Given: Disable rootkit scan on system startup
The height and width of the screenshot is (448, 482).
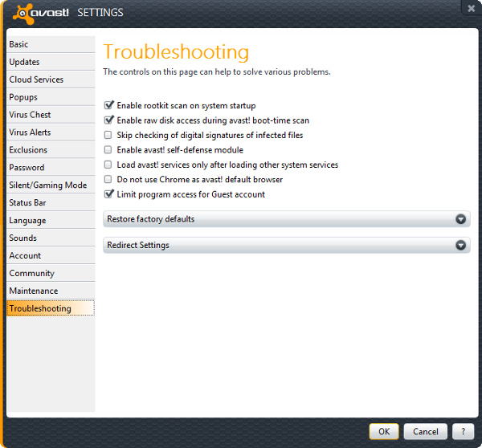Looking at the screenshot, I should (108, 105).
